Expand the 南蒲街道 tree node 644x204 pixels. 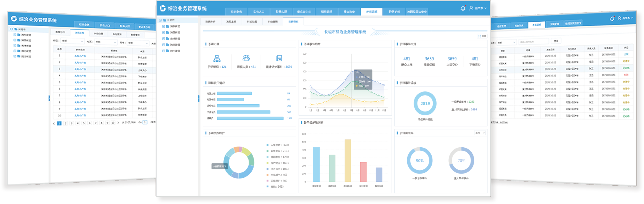coord(164,38)
